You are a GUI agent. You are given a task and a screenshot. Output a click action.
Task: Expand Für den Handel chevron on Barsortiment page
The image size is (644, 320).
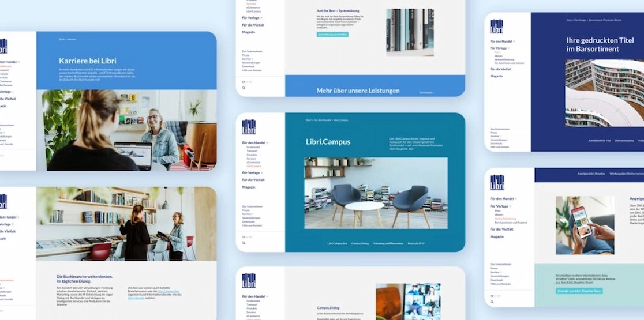tap(514, 42)
